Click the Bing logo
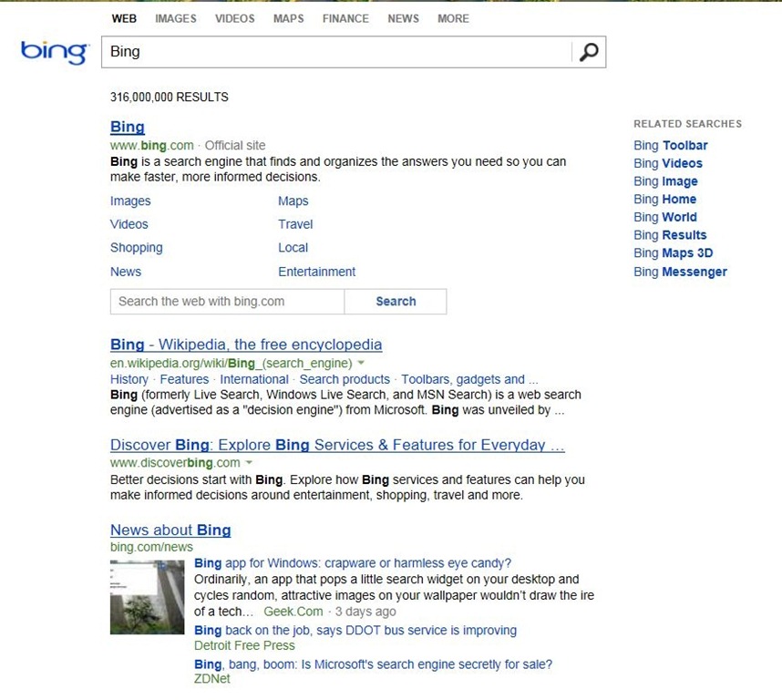782x700 pixels. (54, 51)
